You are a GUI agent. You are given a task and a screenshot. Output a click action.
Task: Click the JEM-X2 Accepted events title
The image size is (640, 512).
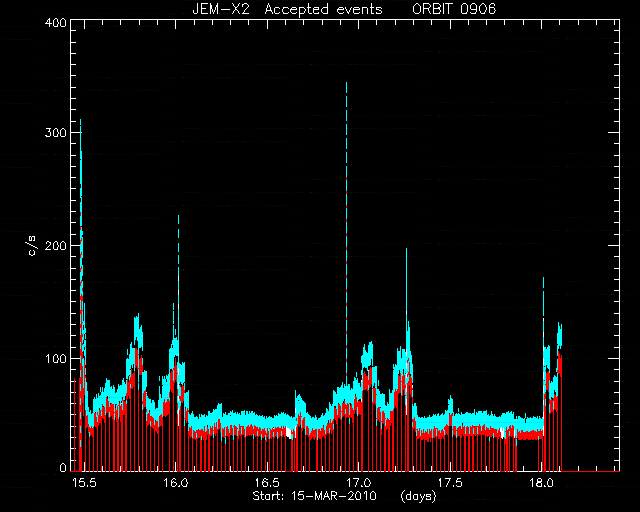(x=287, y=9)
